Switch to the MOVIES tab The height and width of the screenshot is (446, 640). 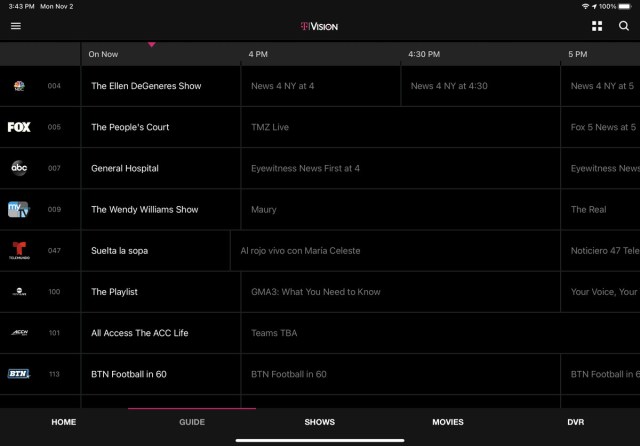(448, 422)
